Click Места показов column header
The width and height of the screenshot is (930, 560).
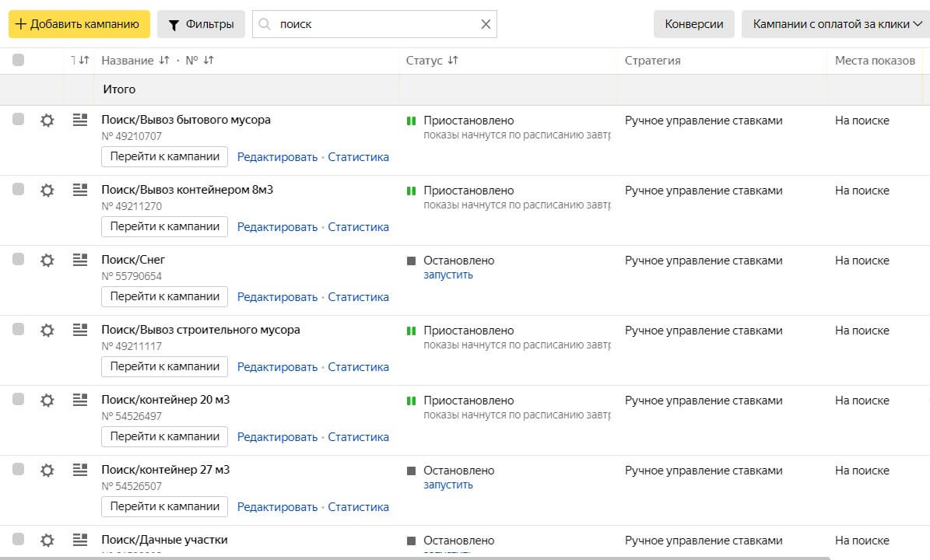pyautogui.click(x=875, y=61)
